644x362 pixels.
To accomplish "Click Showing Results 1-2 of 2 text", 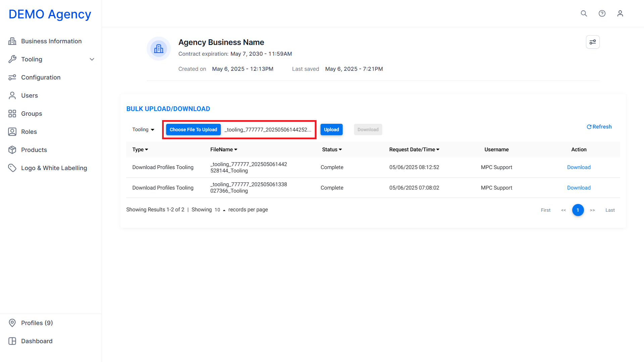I will click(x=155, y=210).
